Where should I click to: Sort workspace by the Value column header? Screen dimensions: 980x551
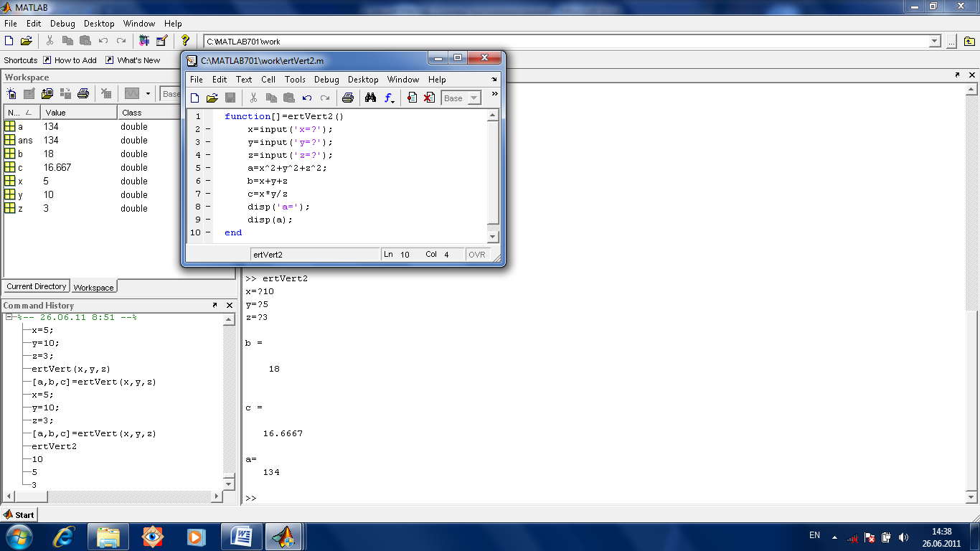point(78,113)
